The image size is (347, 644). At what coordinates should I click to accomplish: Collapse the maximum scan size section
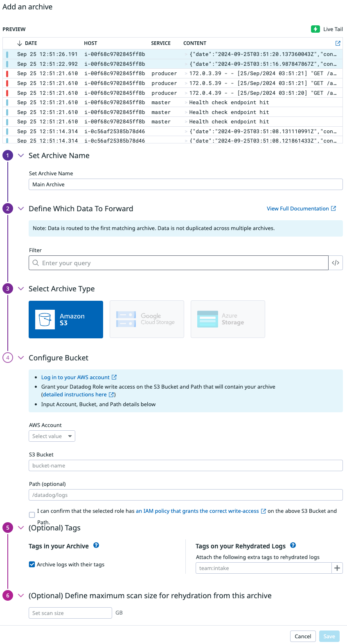pyautogui.click(x=21, y=595)
